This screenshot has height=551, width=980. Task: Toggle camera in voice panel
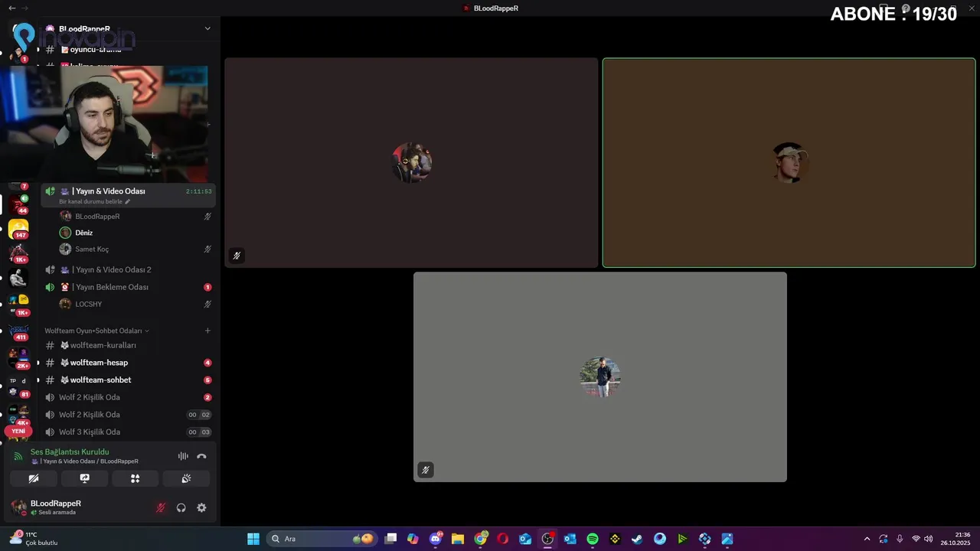34,478
